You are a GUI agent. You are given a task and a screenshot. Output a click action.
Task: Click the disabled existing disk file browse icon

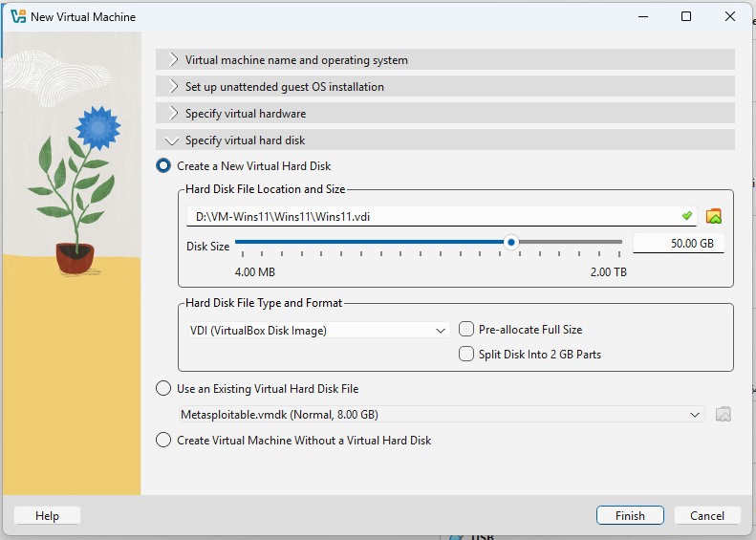724,414
